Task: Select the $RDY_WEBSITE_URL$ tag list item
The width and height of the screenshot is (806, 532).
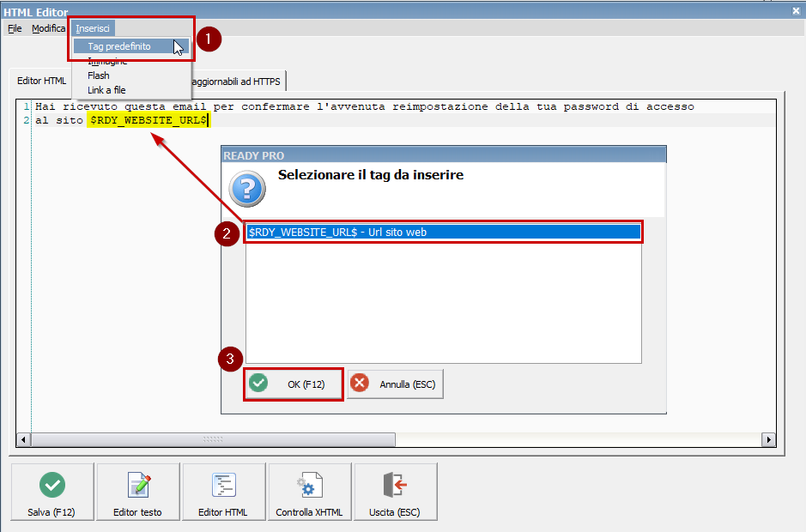Action: [442, 232]
